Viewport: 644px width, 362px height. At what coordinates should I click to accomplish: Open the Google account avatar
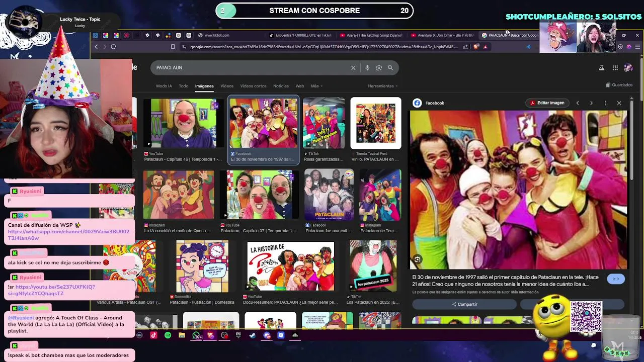(628, 68)
